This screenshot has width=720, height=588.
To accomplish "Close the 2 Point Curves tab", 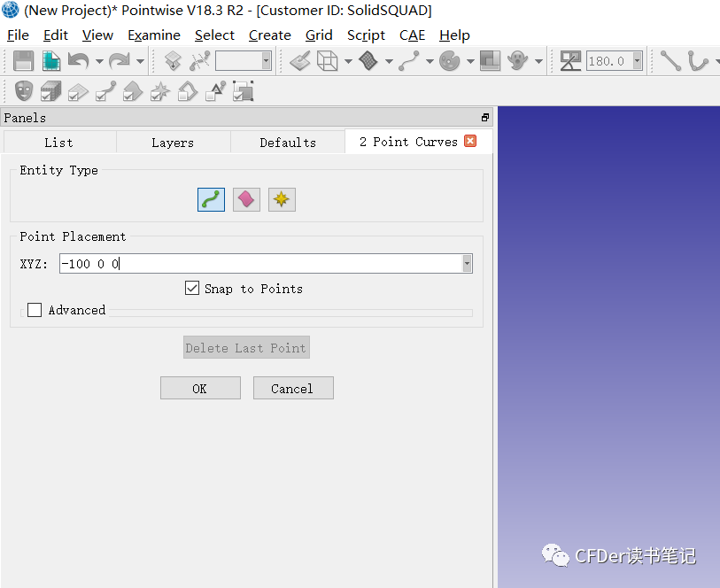I will pyautogui.click(x=470, y=141).
